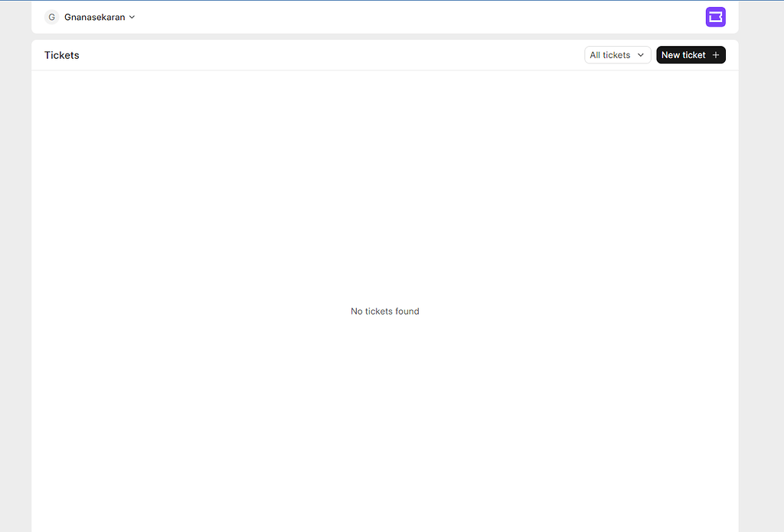
Task: Click the No tickets found message
Action: (384, 311)
